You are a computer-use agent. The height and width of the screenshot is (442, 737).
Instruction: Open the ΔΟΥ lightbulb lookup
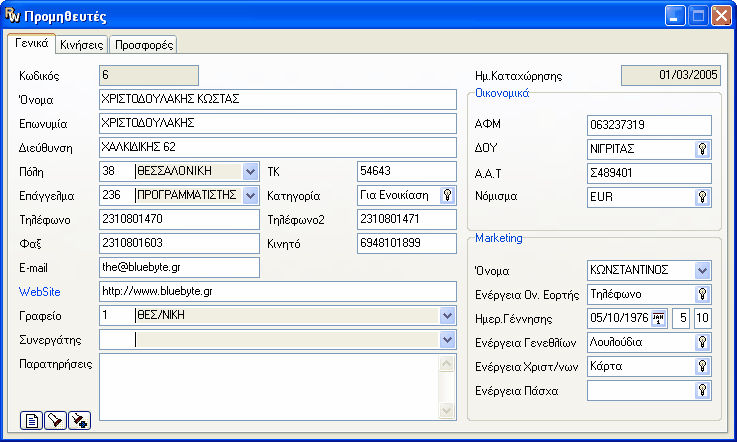point(702,149)
